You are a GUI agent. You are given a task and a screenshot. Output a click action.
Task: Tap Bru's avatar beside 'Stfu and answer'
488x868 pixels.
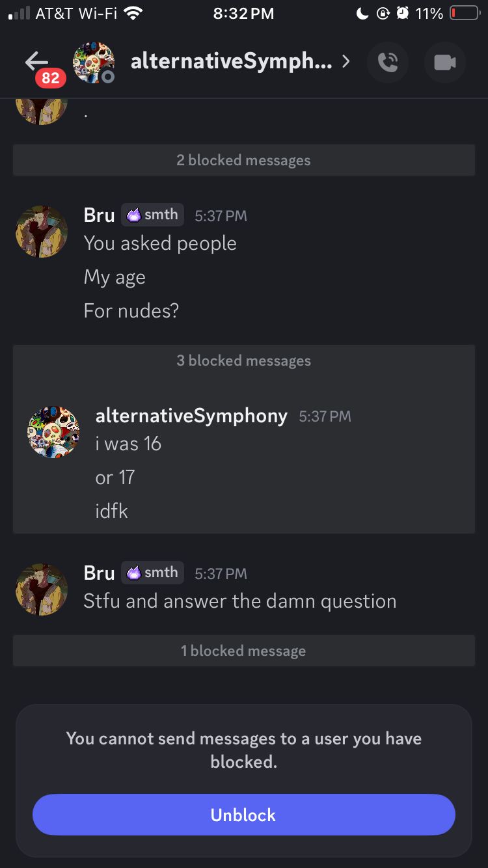tap(42, 590)
